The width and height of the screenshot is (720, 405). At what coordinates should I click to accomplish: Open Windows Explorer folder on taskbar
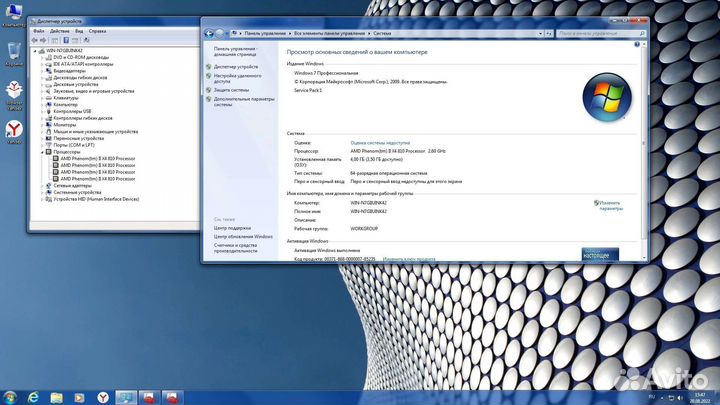[x=56, y=397]
